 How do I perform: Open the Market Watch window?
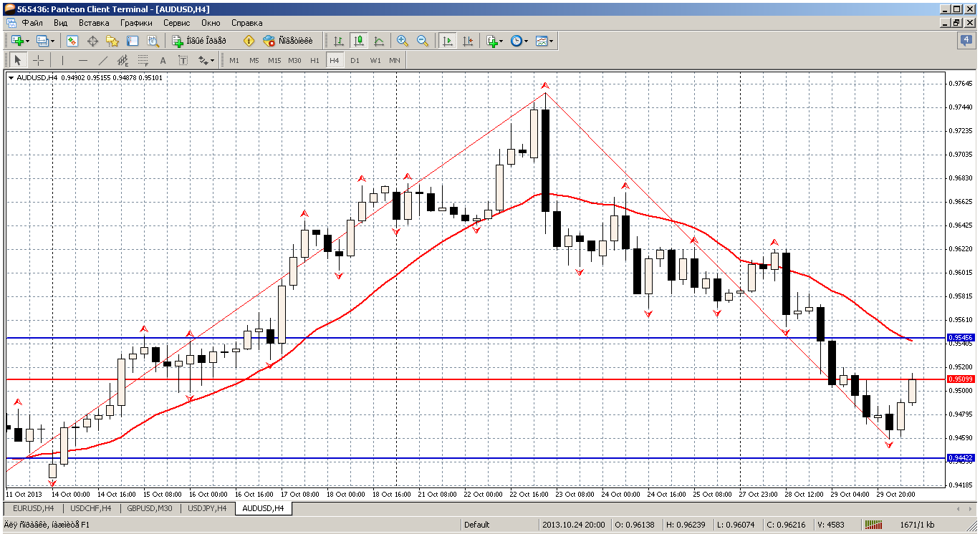click(72, 41)
